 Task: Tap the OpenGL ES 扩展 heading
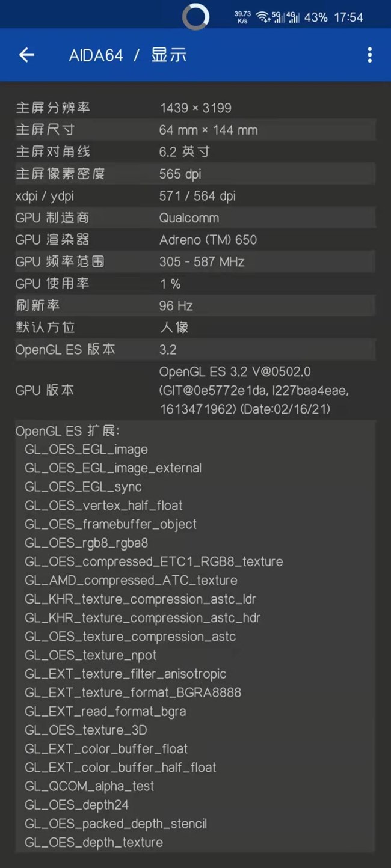pyautogui.click(x=67, y=431)
